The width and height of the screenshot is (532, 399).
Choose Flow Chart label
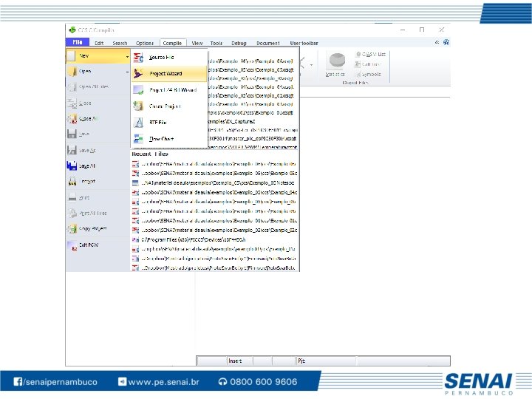coord(162,139)
